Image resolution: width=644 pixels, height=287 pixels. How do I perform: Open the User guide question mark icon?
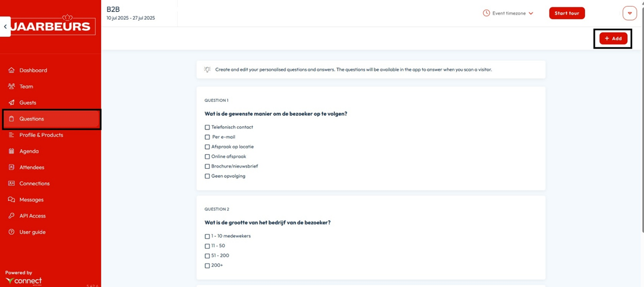click(11, 232)
